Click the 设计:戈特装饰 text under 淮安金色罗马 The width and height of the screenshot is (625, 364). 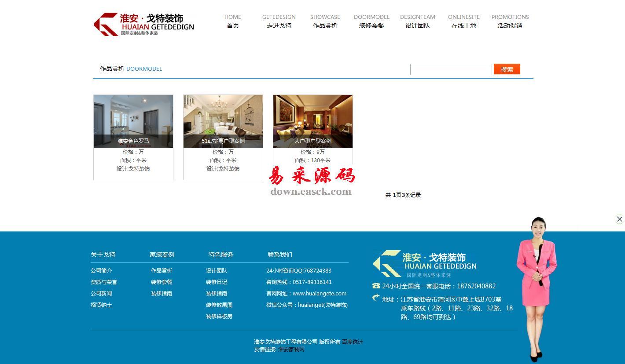click(x=133, y=169)
